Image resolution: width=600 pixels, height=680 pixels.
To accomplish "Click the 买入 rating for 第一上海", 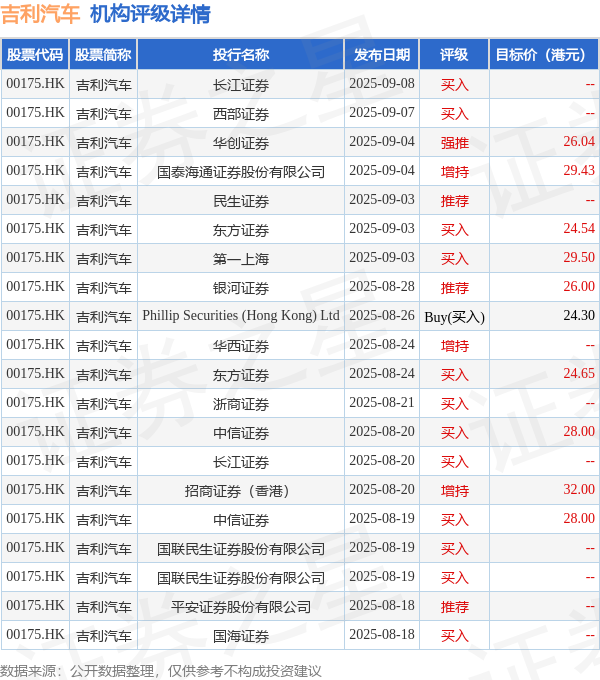I will coord(454,259).
